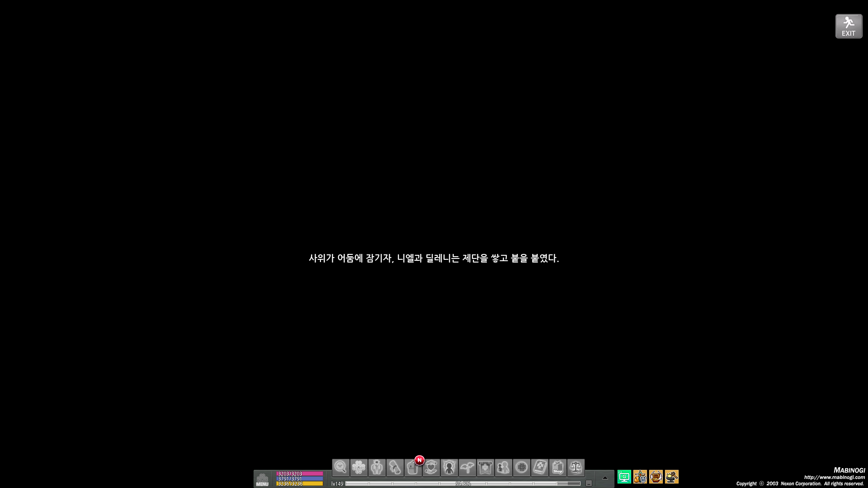Open the two people friends icon
Image resolution: width=868 pixels, height=488 pixels.
503,467
